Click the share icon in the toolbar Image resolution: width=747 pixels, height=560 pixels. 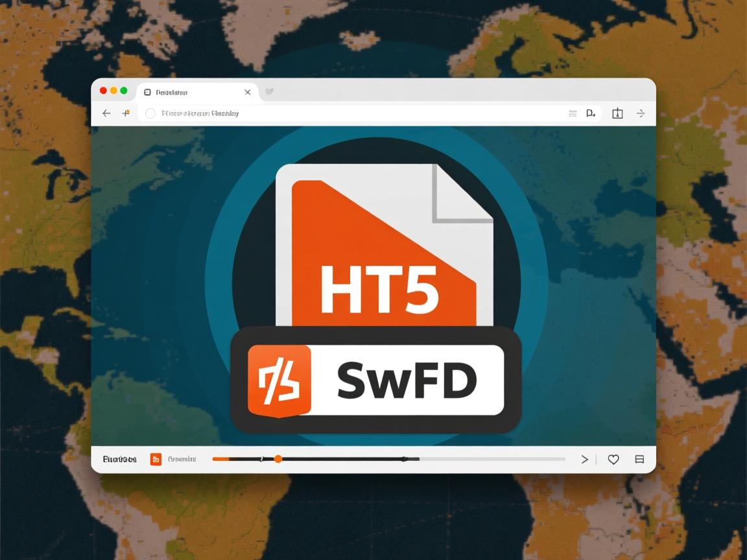click(617, 113)
